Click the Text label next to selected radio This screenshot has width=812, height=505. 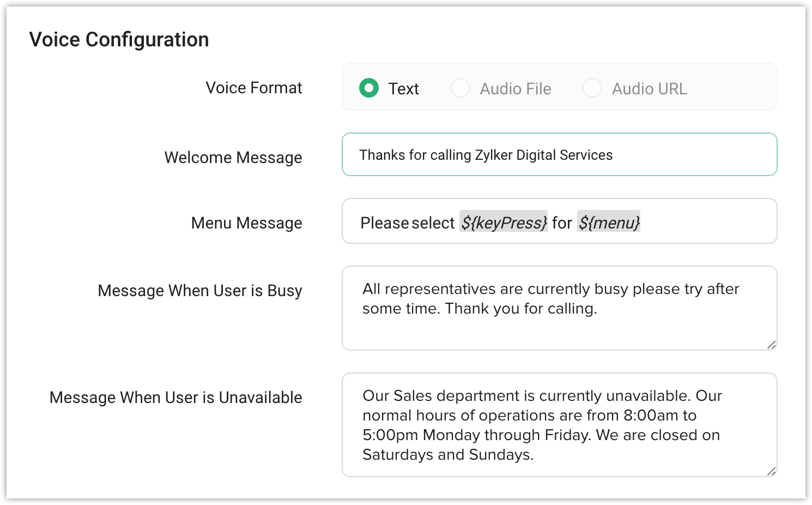tap(403, 89)
